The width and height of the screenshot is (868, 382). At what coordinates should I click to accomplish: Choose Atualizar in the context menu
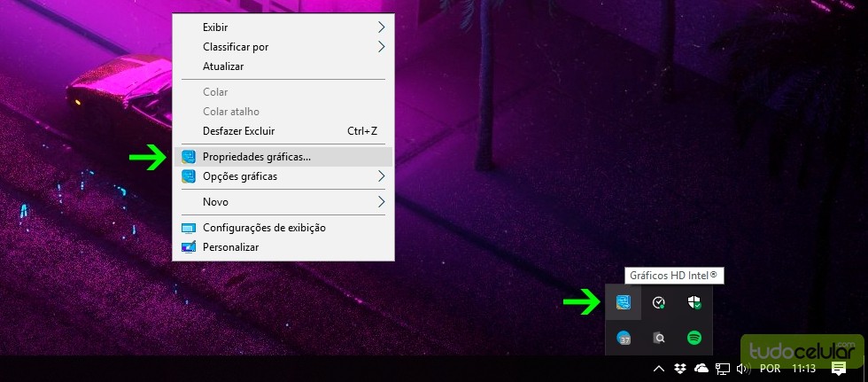tap(283, 66)
